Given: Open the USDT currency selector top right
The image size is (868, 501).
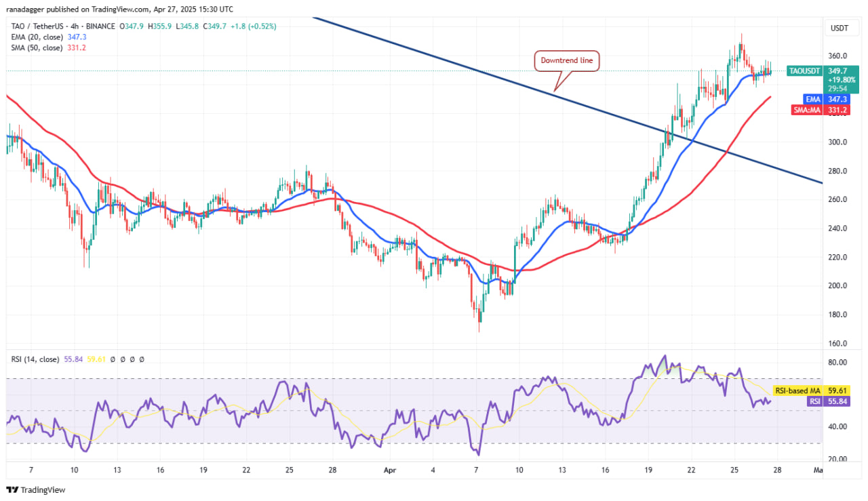Looking at the screenshot, I should tap(840, 28).
